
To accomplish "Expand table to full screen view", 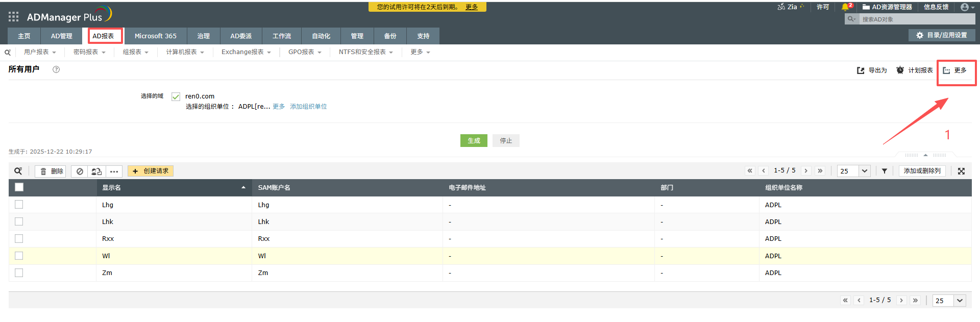I will click(961, 171).
